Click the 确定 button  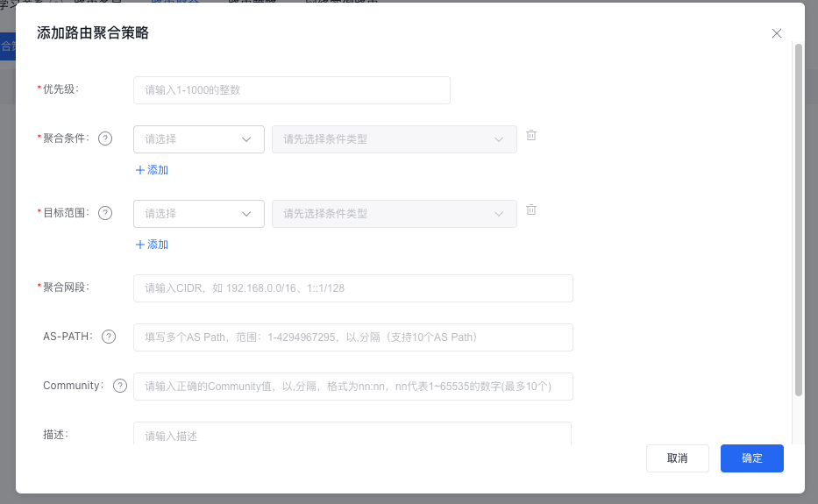click(x=751, y=458)
